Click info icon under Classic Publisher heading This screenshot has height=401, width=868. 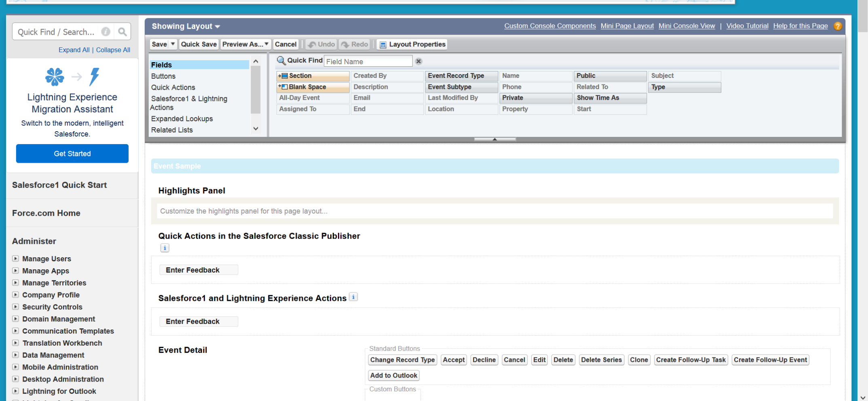pyautogui.click(x=165, y=248)
